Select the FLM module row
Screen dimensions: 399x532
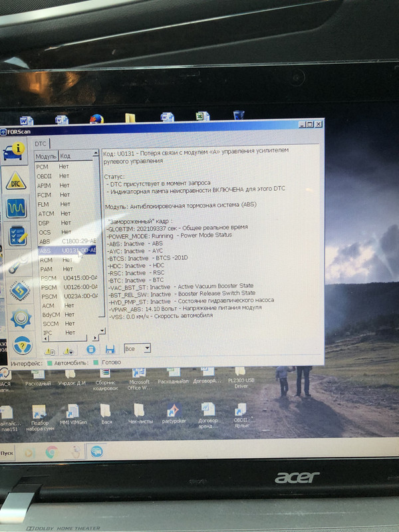pyautogui.click(x=67, y=204)
